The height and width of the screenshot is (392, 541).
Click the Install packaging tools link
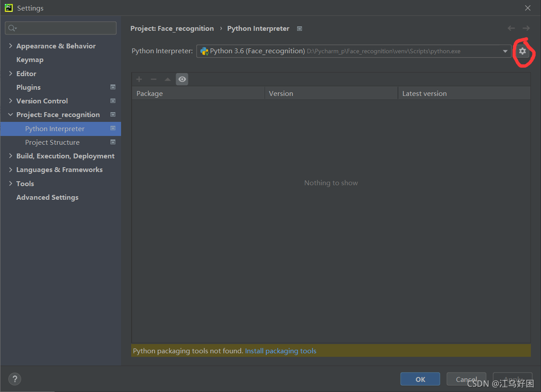tap(280, 351)
